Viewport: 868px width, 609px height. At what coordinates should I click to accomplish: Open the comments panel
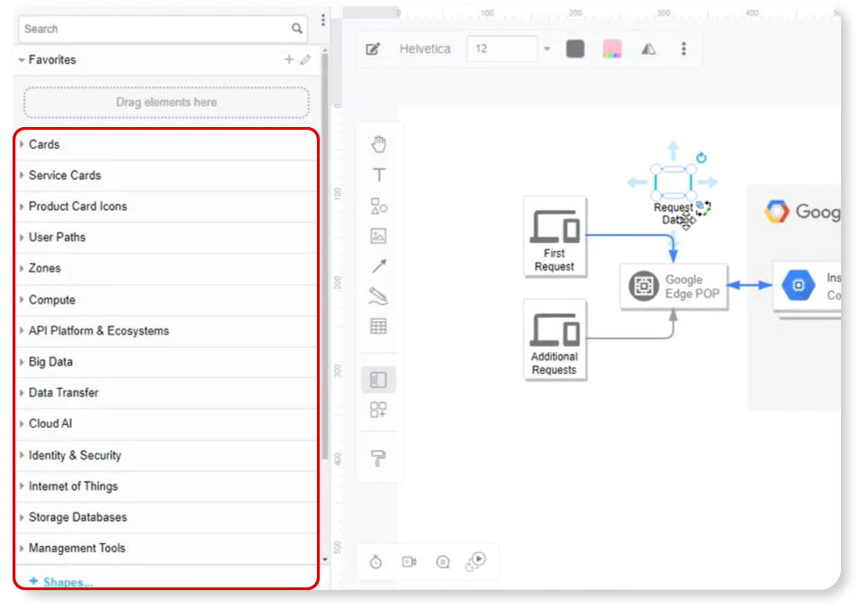point(442,561)
